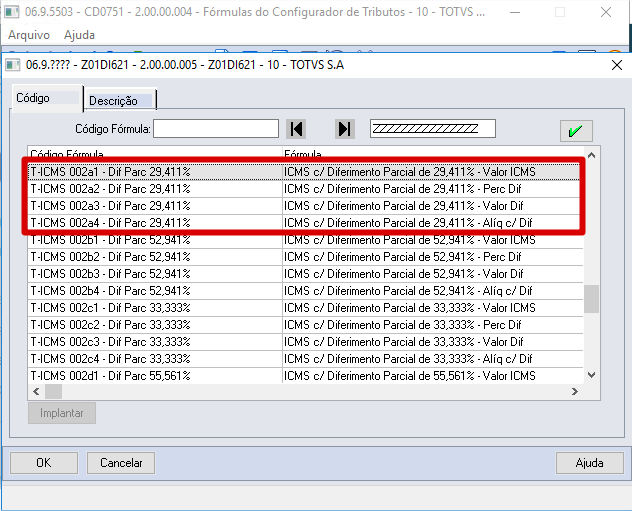Click the horizontal scrollbar thumb

53,391
